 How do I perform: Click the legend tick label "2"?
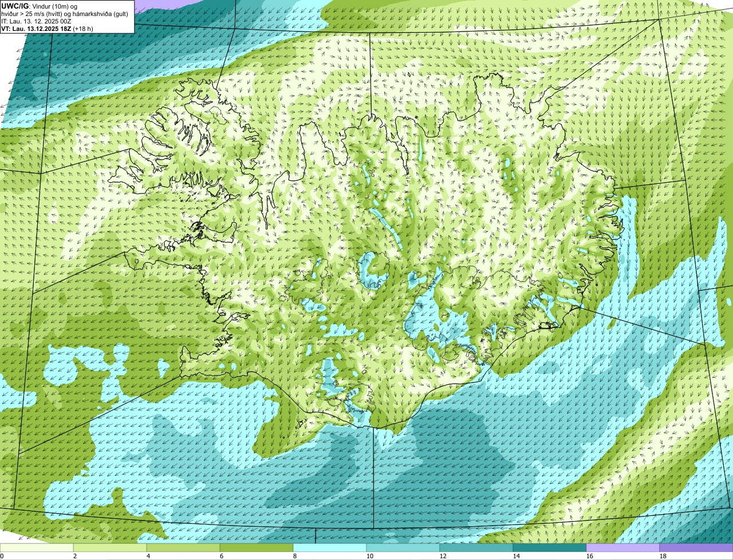click(75, 556)
